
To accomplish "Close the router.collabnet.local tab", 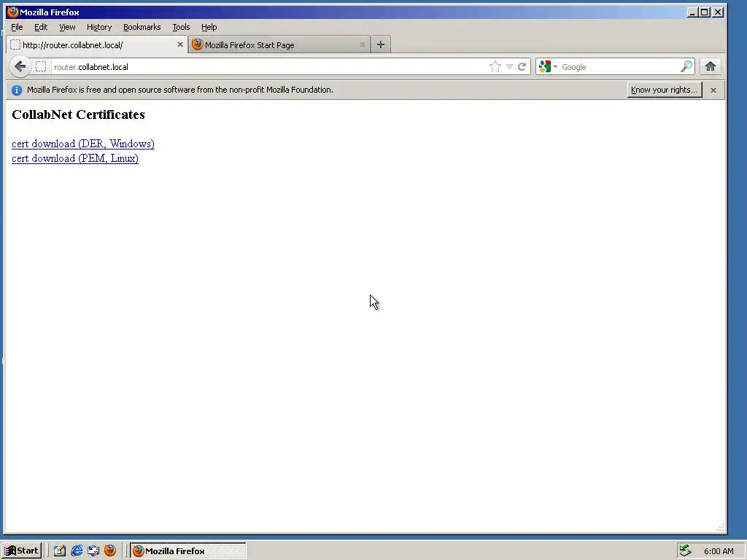I will click(x=180, y=44).
